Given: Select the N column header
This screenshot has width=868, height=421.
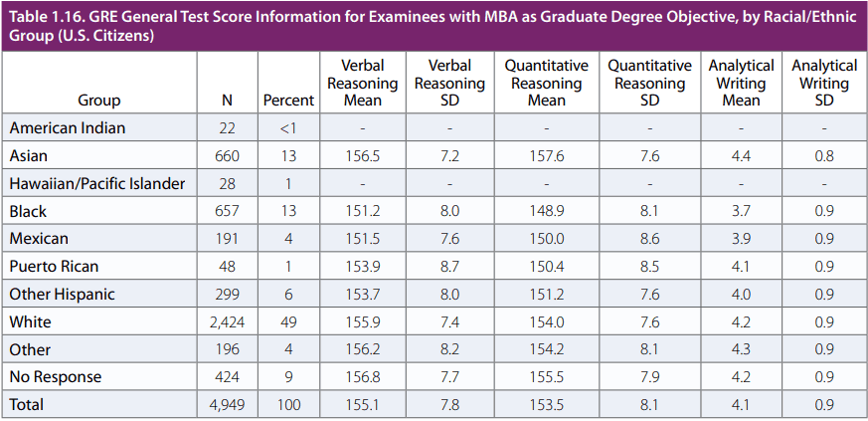Looking at the screenshot, I should point(228,101).
